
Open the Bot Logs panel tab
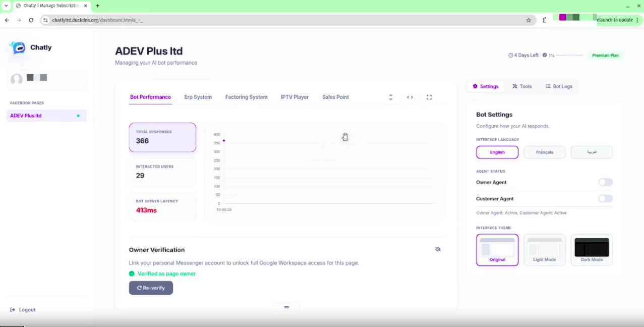(x=559, y=86)
